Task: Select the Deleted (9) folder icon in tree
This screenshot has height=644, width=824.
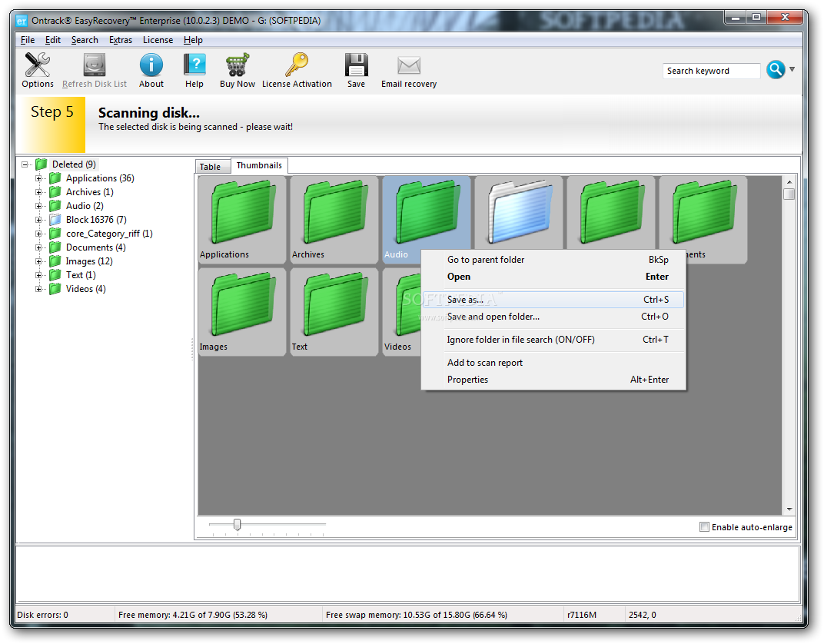Action: (x=42, y=164)
